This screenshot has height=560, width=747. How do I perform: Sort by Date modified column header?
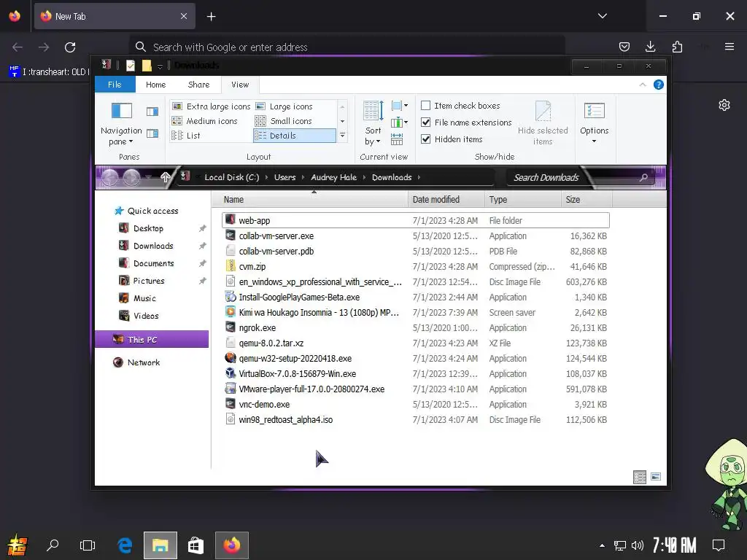(446, 200)
